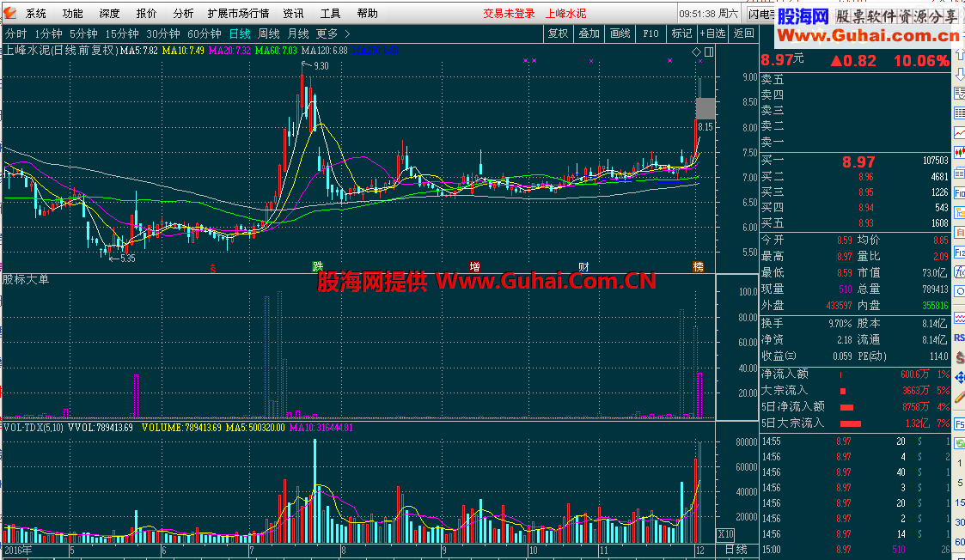Click the '榜' event marker under chart
965x560 pixels.
[698, 266]
